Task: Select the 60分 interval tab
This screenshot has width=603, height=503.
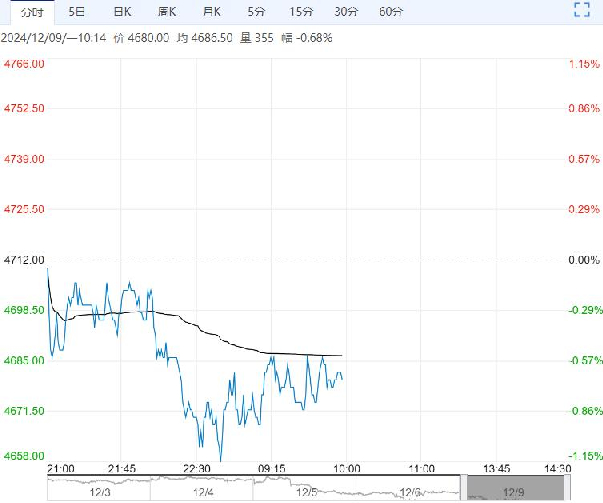Action: 391,12
